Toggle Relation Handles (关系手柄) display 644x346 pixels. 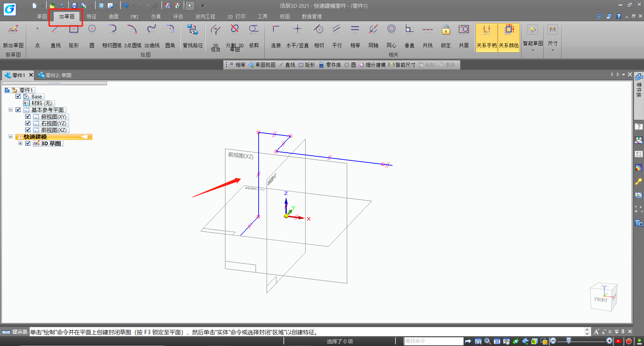[x=486, y=37]
